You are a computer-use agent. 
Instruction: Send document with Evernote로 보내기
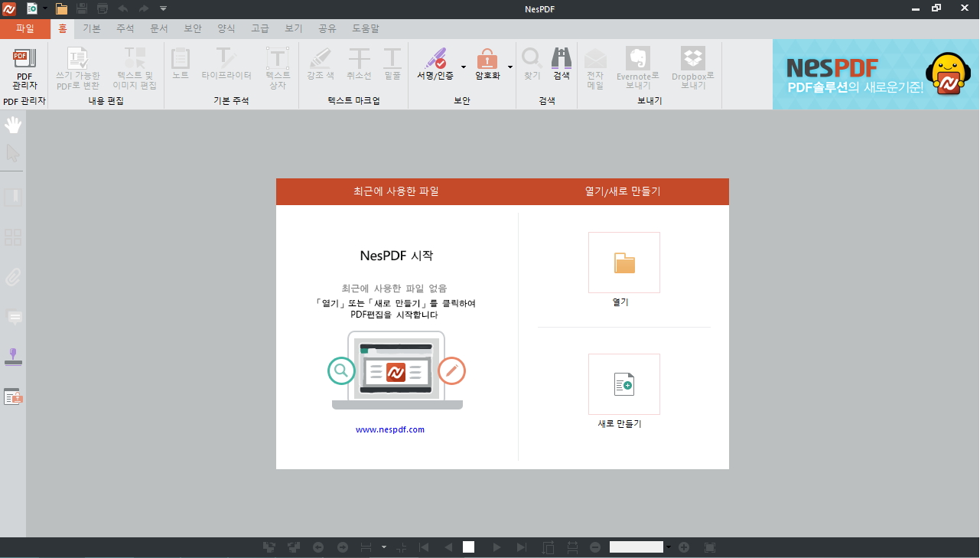click(638, 69)
